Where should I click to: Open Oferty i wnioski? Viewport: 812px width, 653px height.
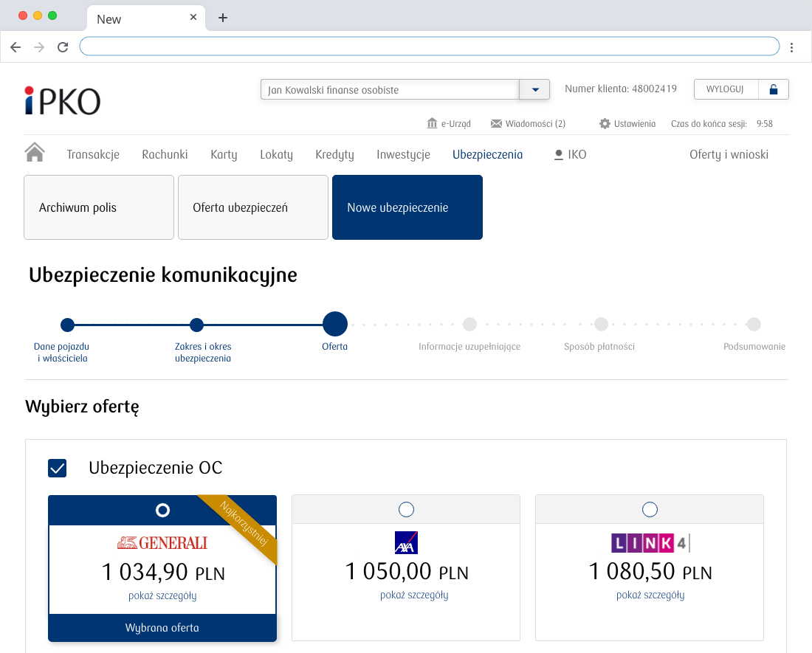coord(729,154)
